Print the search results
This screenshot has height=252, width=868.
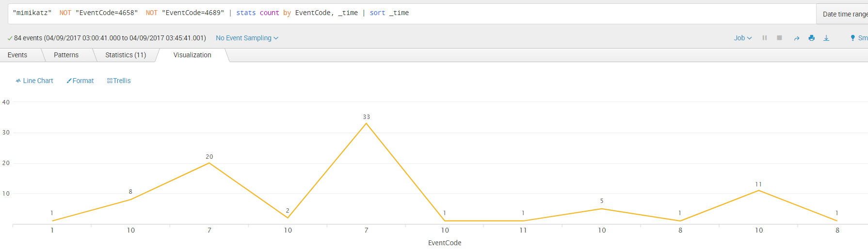click(811, 38)
